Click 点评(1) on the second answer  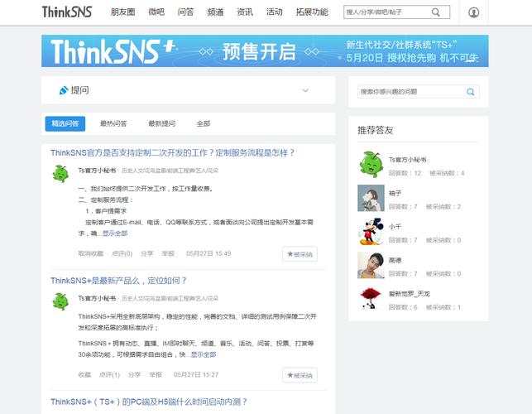[109, 374]
